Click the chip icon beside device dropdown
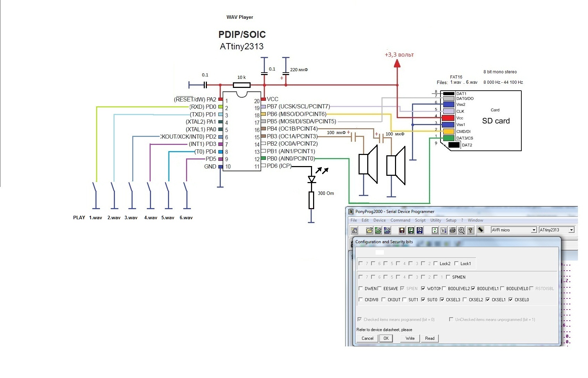This screenshot has width=588, height=378. [481, 230]
